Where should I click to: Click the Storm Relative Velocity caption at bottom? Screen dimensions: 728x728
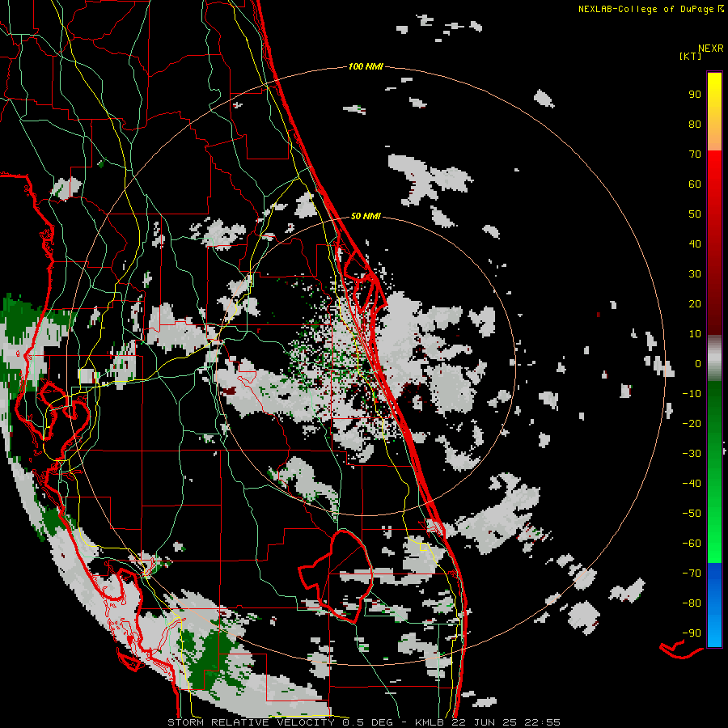[363, 722]
